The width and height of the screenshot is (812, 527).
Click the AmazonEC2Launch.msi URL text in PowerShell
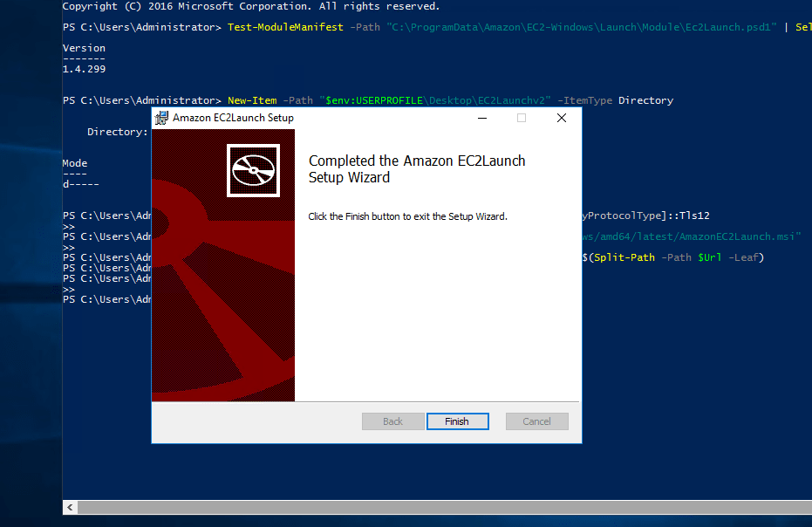coord(691,236)
